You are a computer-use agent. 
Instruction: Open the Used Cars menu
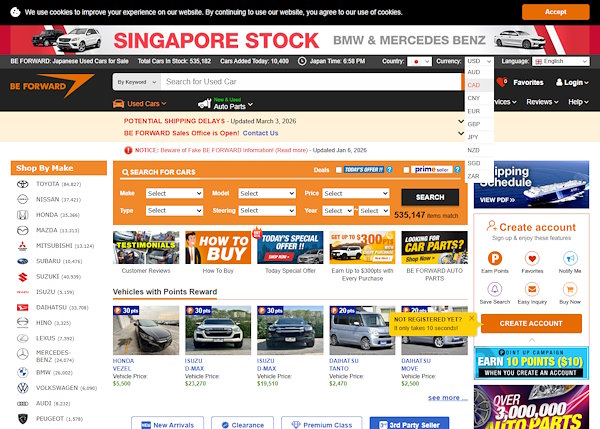(x=139, y=104)
